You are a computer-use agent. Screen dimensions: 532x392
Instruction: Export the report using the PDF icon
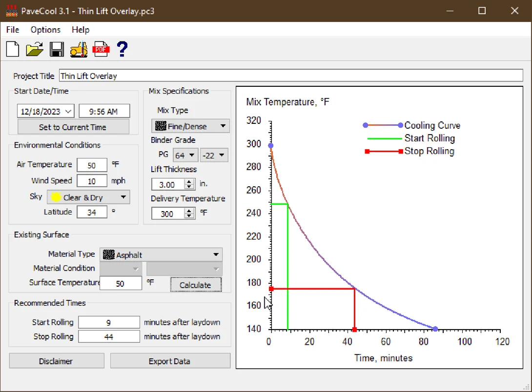click(x=101, y=49)
